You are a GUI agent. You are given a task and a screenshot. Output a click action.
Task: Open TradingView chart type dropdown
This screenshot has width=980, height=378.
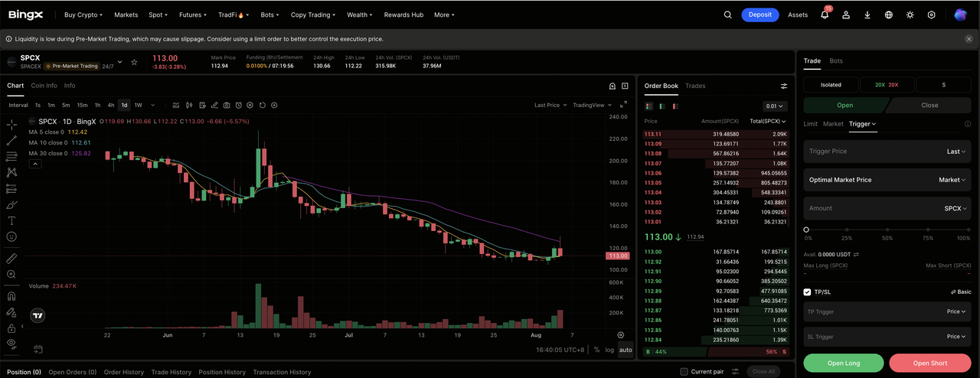click(x=591, y=105)
